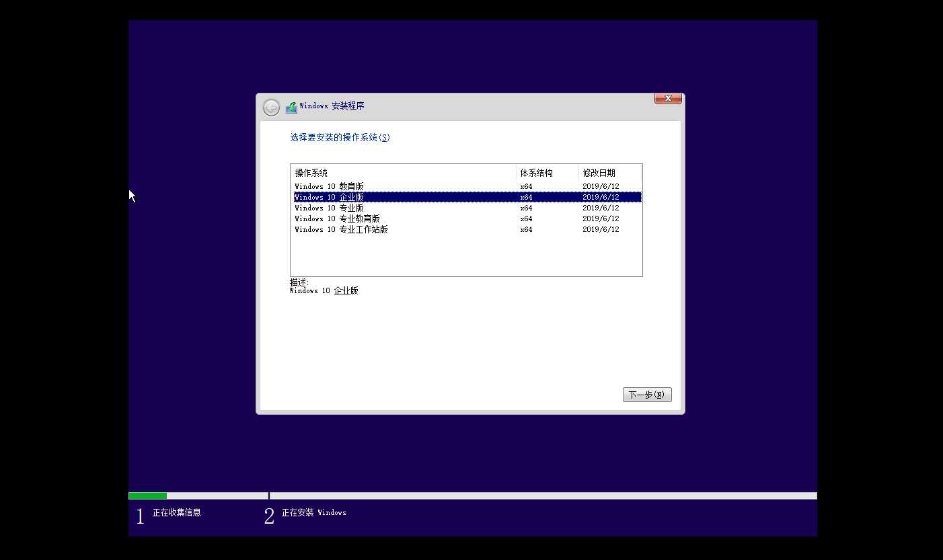Image resolution: width=943 pixels, height=560 pixels.
Task: Select Windows 10 专业教育版 row
Action: click(466, 218)
